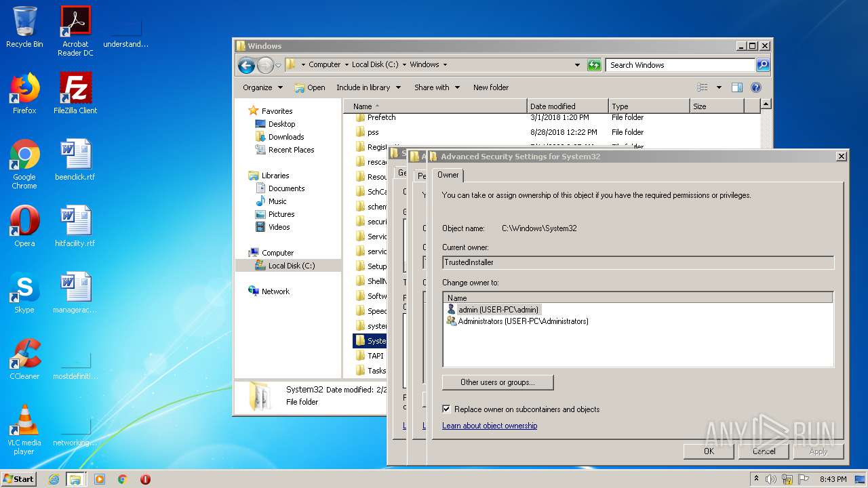Select admin (USER-PC\admin) as owner

492,310
